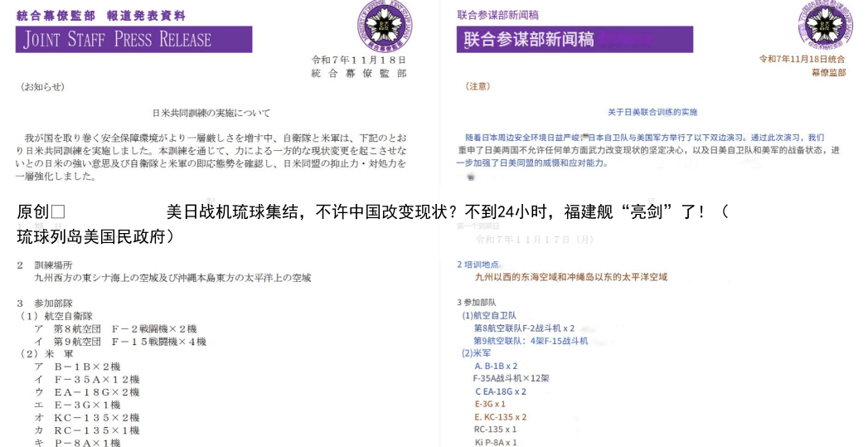This screenshot has height=447, width=868.
Task: Click the crest emblem on the Japanese press release
Action: tap(388, 25)
